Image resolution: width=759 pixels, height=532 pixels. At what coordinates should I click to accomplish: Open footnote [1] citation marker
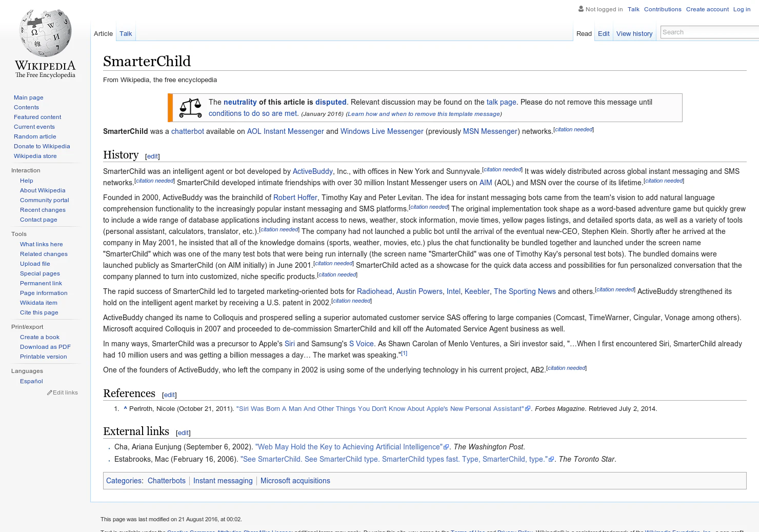point(404,353)
